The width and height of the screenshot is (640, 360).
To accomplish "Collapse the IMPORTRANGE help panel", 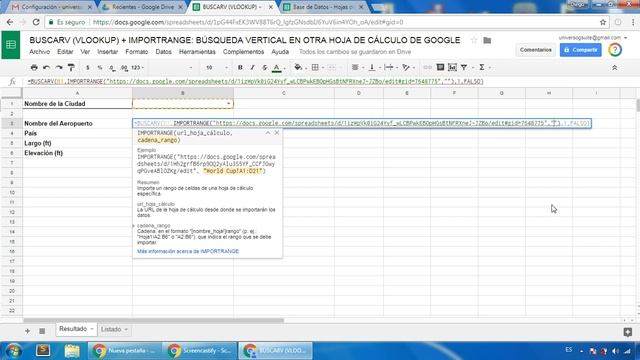I will pyautogui.click(x=268, y=133).
